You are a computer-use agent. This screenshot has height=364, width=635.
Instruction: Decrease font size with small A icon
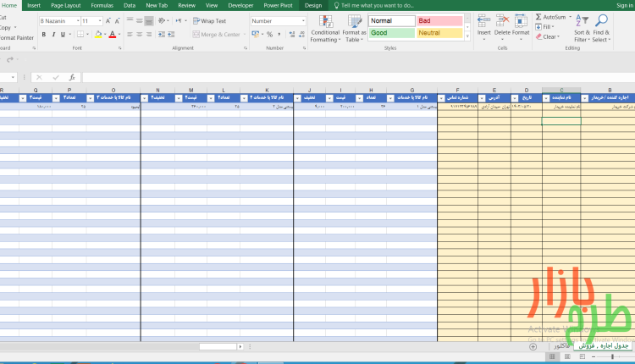click(x=117, y=20)
